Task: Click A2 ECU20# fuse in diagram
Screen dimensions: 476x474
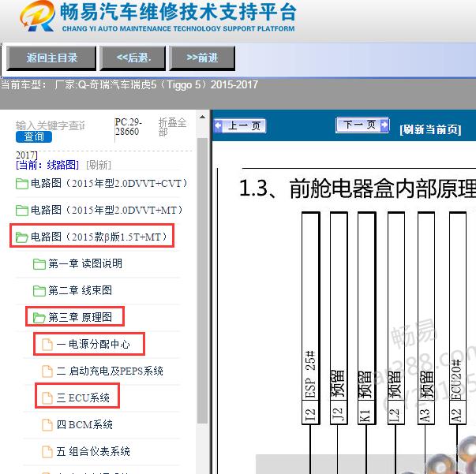Action: [458, 318]
